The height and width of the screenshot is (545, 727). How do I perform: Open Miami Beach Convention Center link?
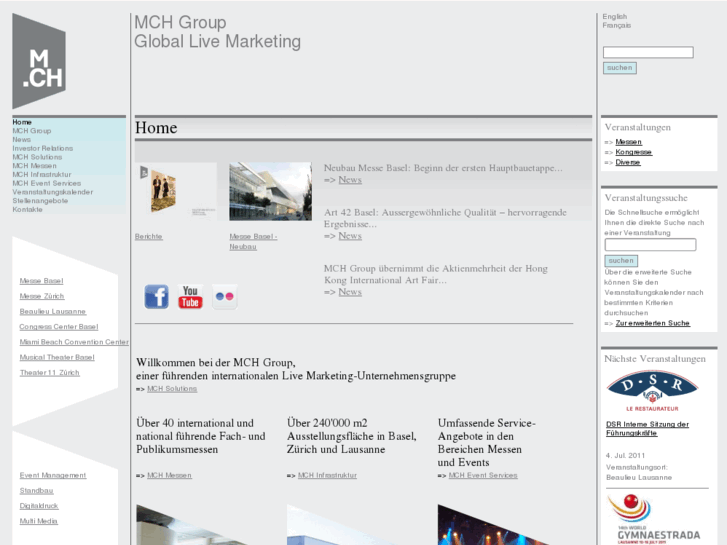(74, 342)
